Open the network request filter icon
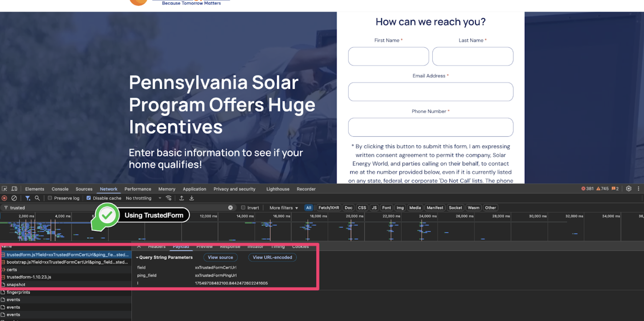This screenshot has width=644, height=321. [x=28, y=198]
